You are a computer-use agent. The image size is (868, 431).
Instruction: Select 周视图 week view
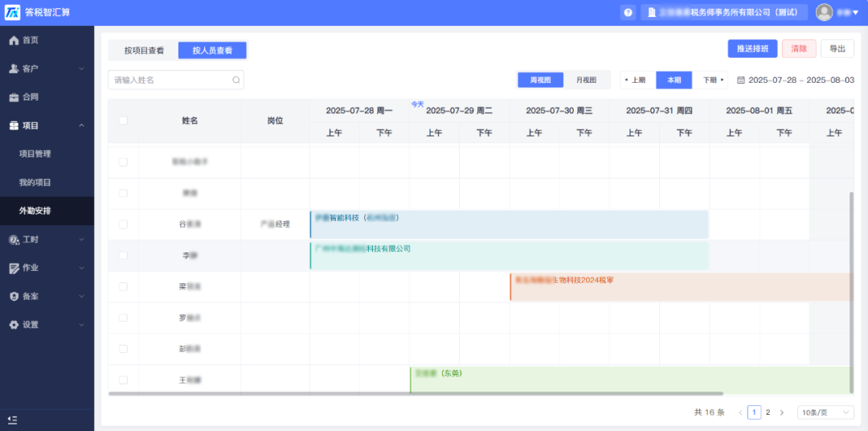540,80
